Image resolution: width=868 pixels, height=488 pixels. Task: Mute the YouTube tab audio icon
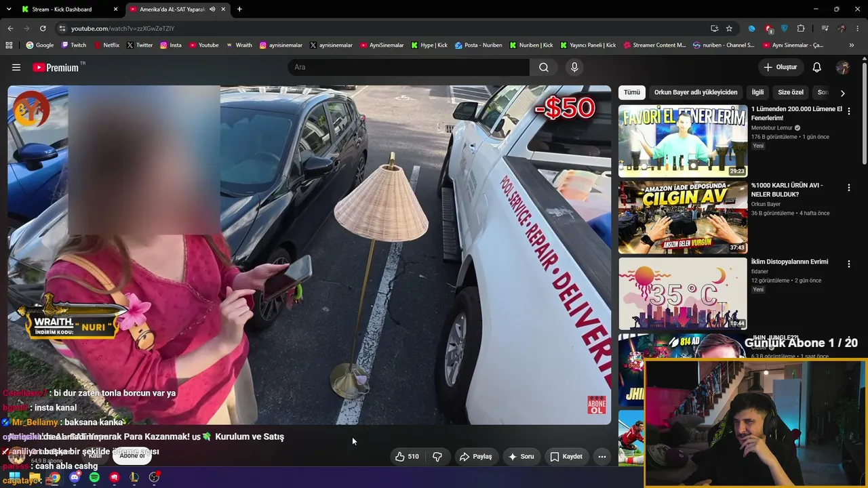pyautogui.click(x=212, y=9)
